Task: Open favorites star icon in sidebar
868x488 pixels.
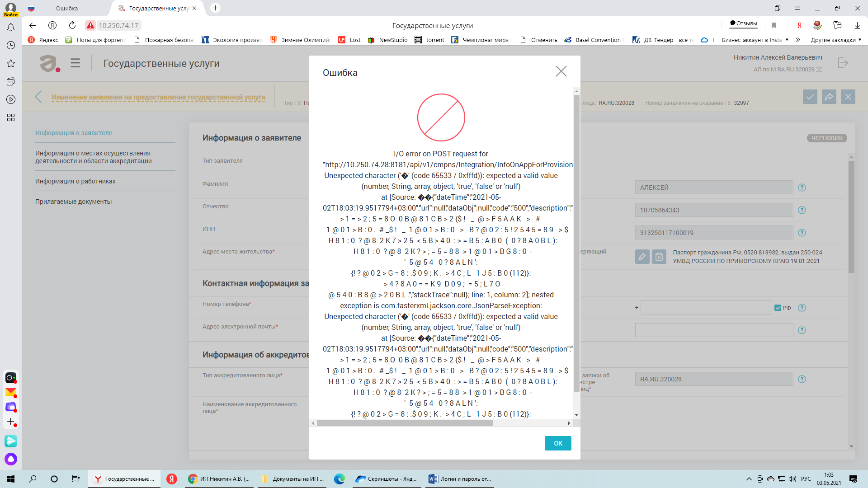Action: coord(11,63)
